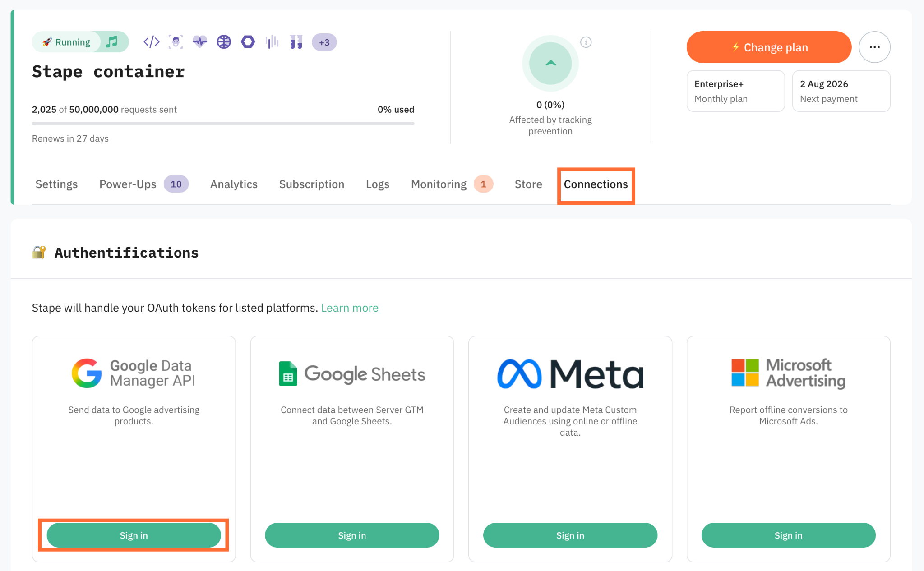Click the Enterprise+ Monthly plan card
Viewport: 924px width, 571px height.
point(735,91)
